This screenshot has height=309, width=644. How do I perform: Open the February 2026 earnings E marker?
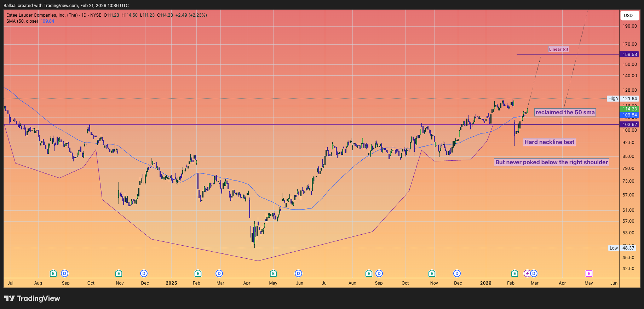(x=515, y=273)
